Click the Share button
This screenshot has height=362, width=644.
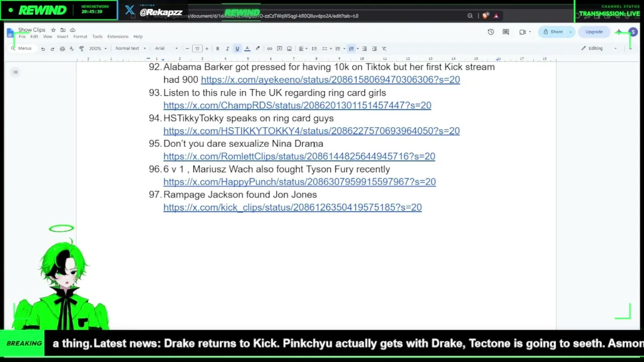(553, 32)
